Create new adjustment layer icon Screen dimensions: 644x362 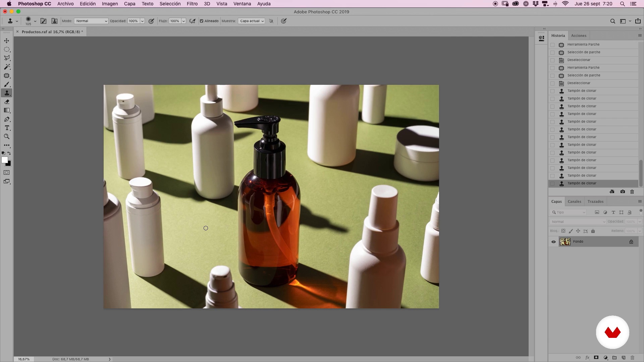[606, 358]
